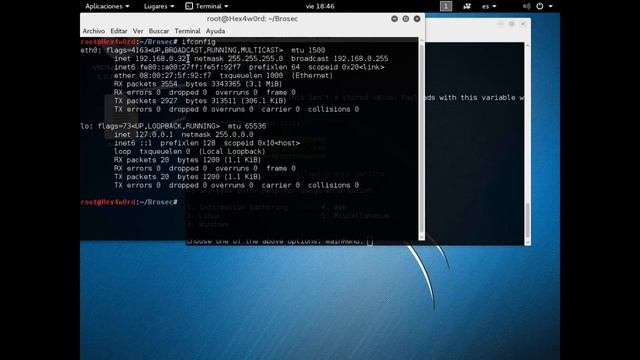Open the Archivo menu

coord(93,31)
